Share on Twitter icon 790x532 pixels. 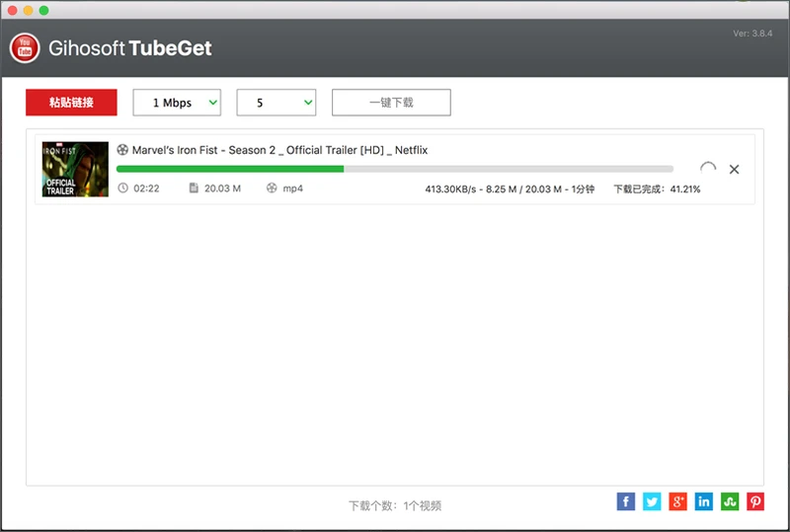tap(652, 501)
